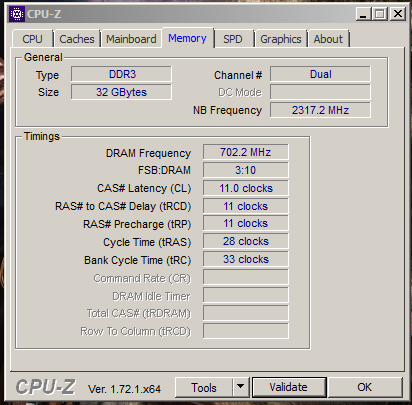Viewport: 412px width, 405px height.
Task: Open the Caches tab
Action: (x=77, y=39)
